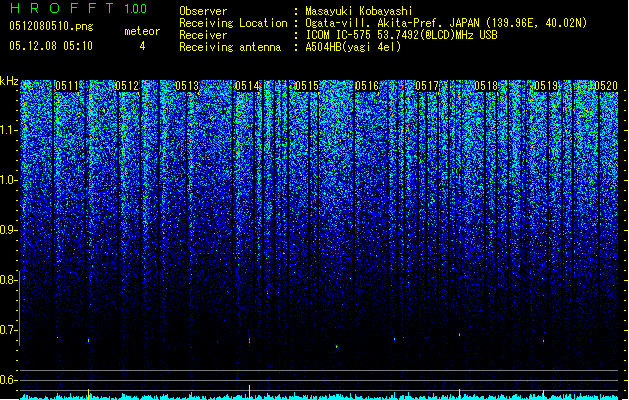629x400 pixels.
Task: Click the 0511 time marker
Action: (66, 86)
